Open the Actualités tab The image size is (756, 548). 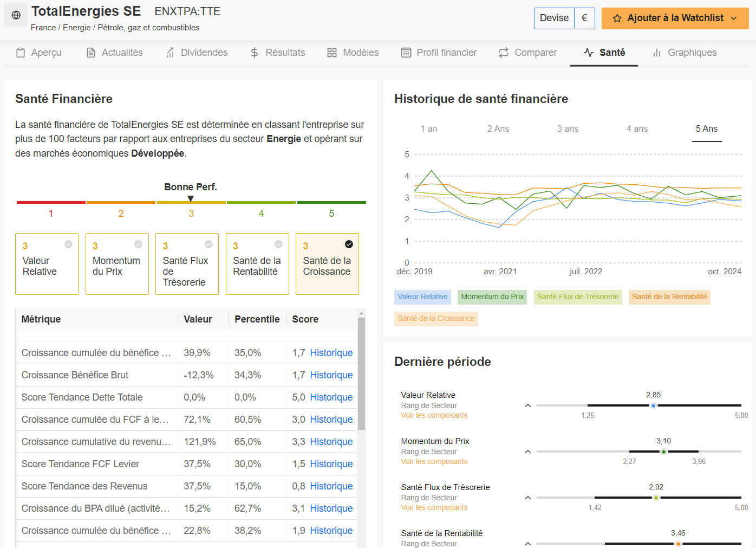pos(115,53)
